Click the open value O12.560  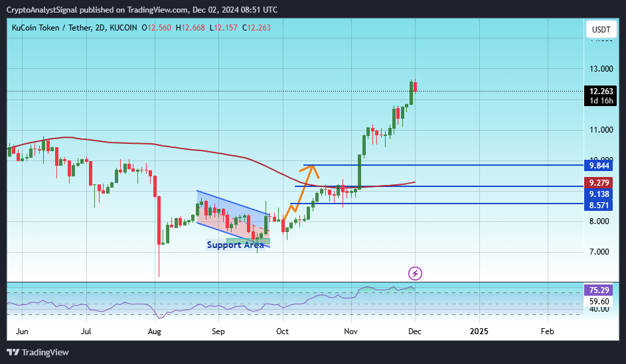click(156, 28)
